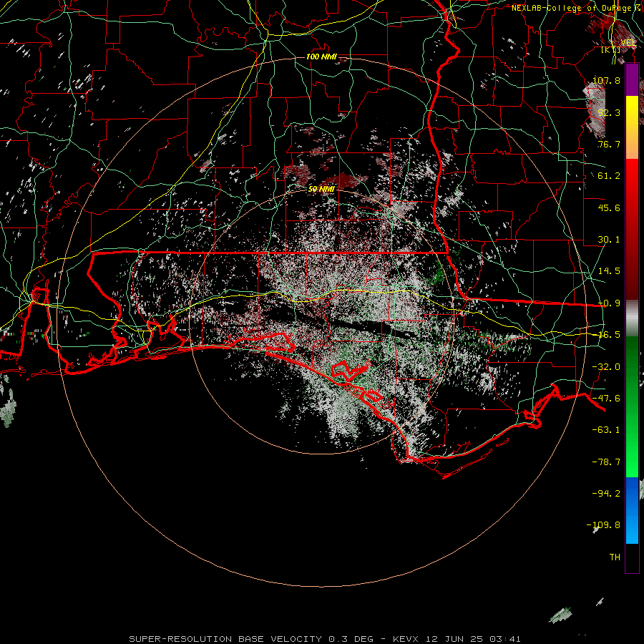Click the 107.8 velocity scale value
The height and width of the screenshot is (644, 644).
point(606,80)
